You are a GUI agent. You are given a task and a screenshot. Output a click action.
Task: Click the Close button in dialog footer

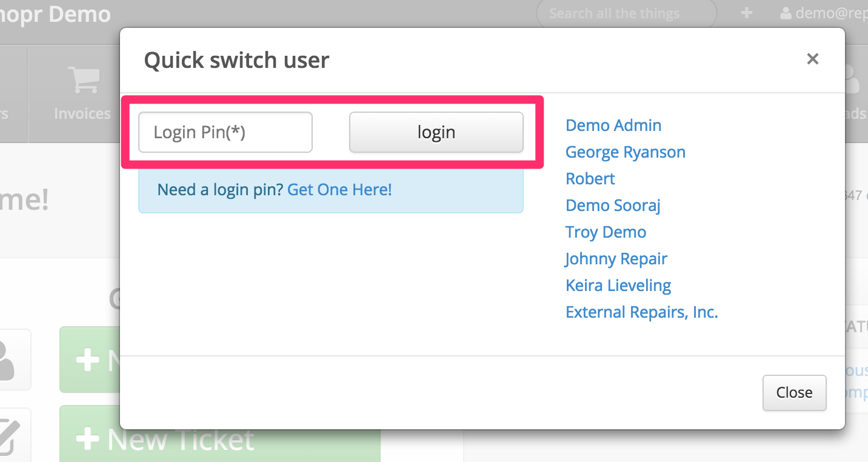pos(794,393)
